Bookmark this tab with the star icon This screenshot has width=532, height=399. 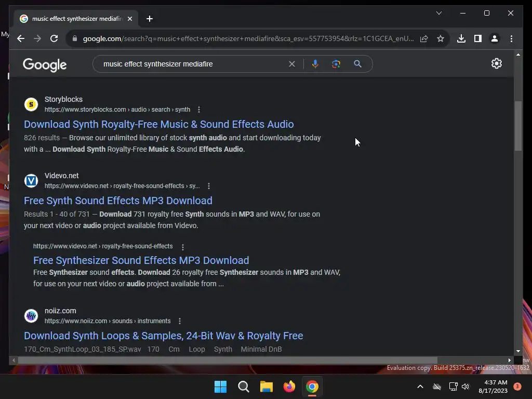coord(441,38)
